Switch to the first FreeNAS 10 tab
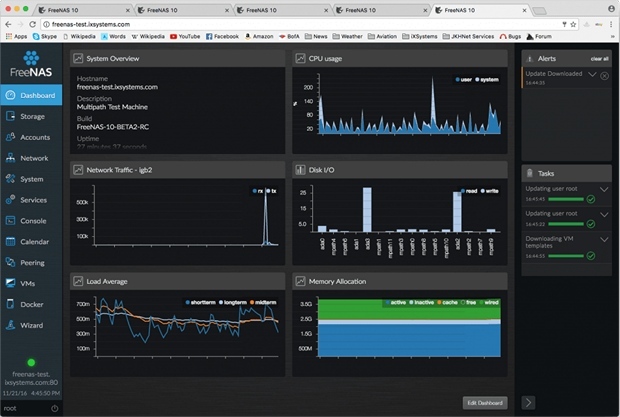Image resolution: width=620 pixels, height=417 pixels. 83,10
